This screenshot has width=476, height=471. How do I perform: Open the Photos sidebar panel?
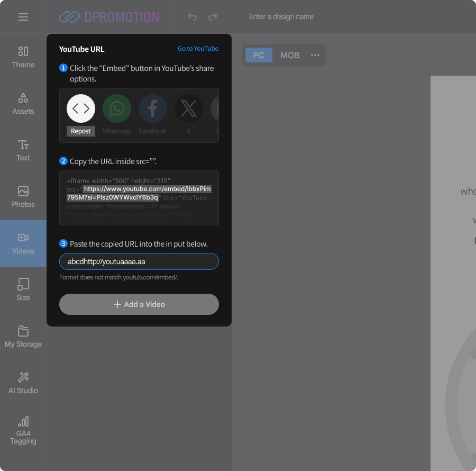tap(23, 196)
